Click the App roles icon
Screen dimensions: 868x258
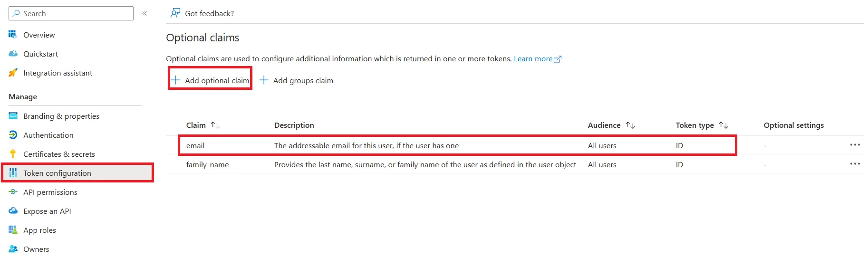point(13,230)
